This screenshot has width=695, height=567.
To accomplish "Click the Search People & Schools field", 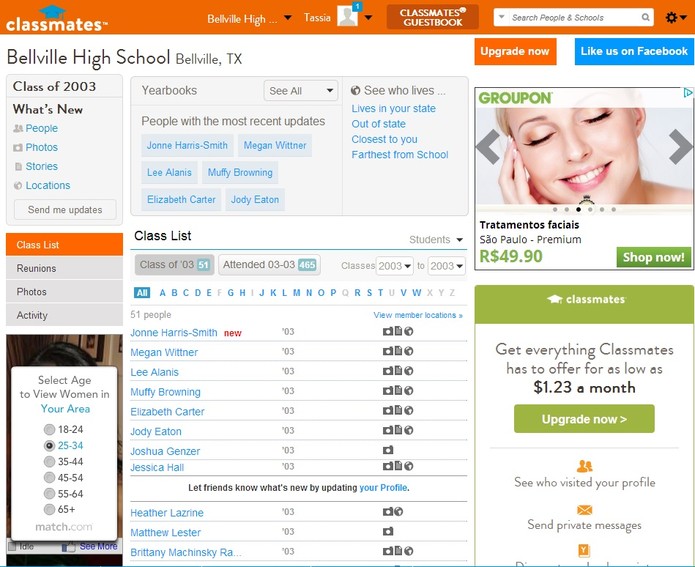I will coord(574,17).
